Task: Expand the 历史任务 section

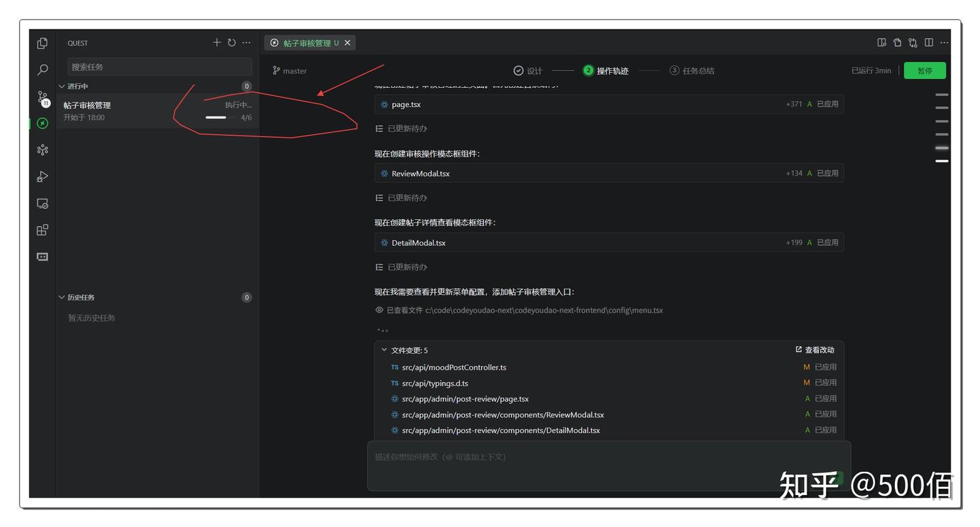Action: (62, 297)
